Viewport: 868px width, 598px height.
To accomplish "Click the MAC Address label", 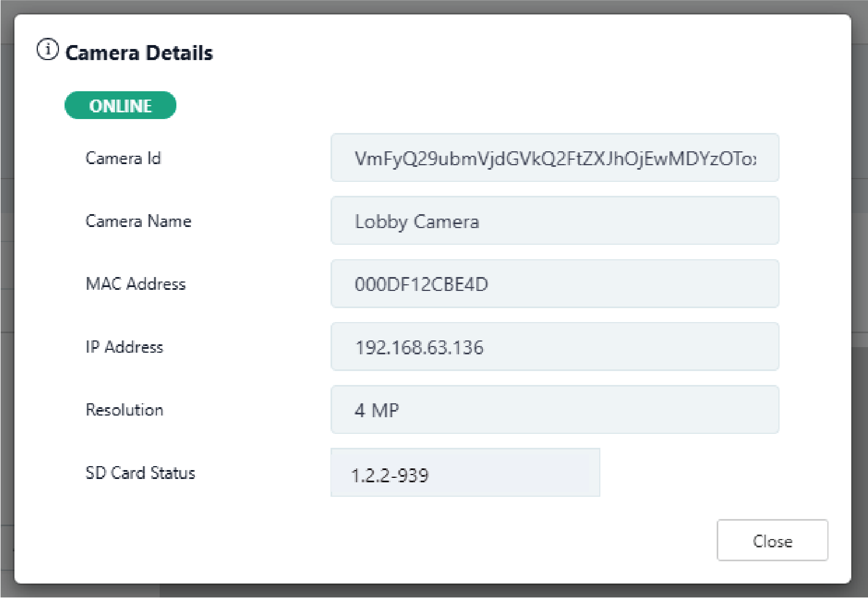I will point(135,284).
